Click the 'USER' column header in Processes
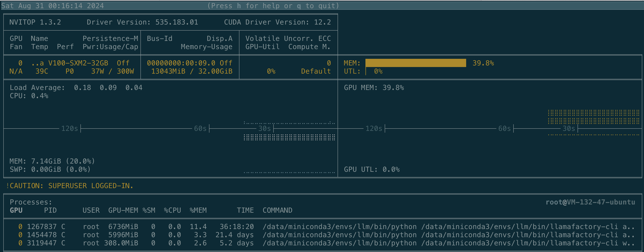Viewport: 644px width, 252px height. [x=91, y=210]
